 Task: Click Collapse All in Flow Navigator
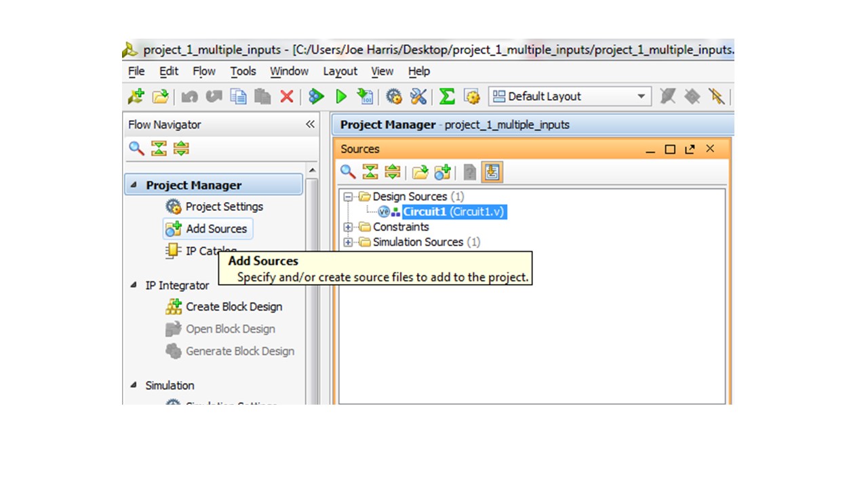tap(159, 148)
